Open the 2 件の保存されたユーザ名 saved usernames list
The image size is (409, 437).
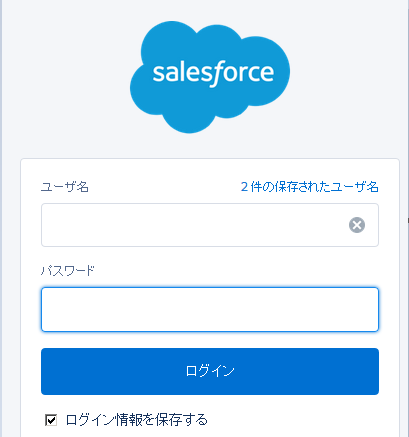(x=310, y=187)
